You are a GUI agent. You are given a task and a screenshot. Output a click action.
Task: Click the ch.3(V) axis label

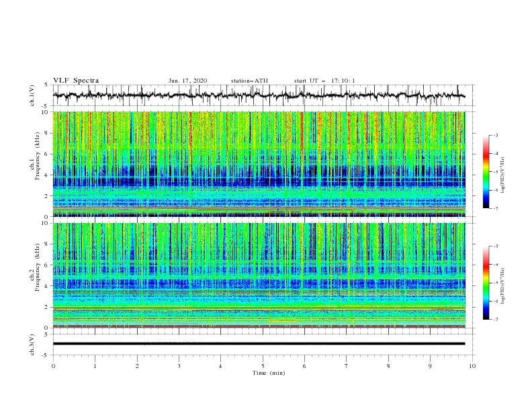pos(32,345)
